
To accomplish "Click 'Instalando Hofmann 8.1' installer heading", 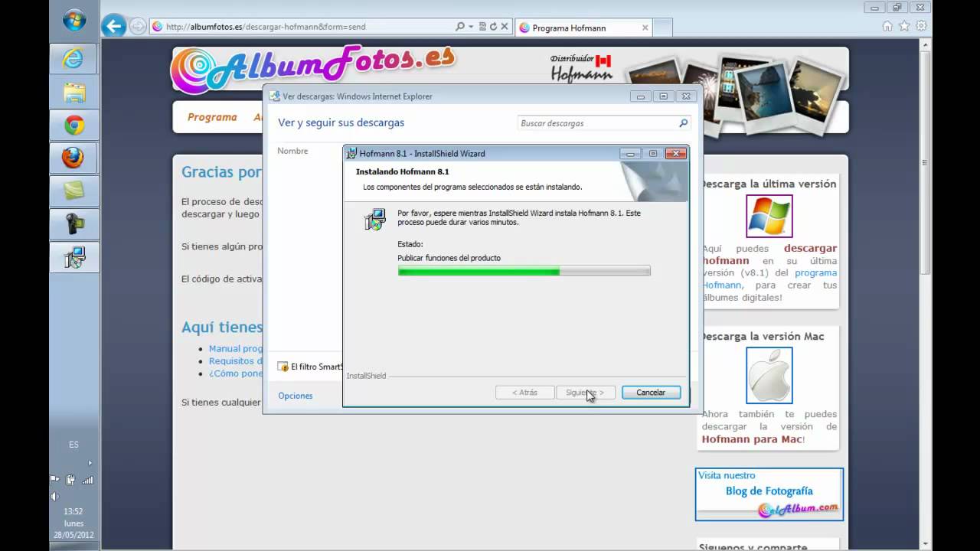I will 402,171.
